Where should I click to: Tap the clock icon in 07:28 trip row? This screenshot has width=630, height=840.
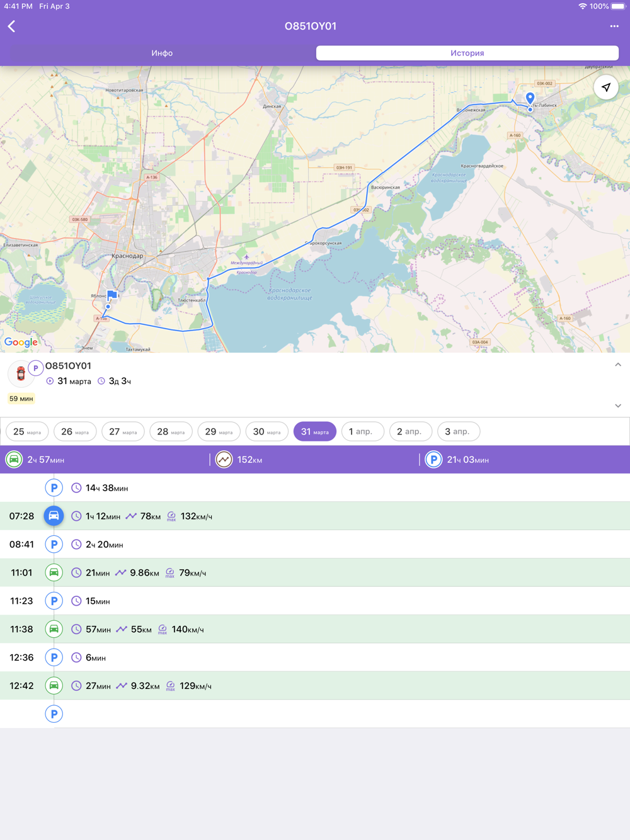[76, 516]
